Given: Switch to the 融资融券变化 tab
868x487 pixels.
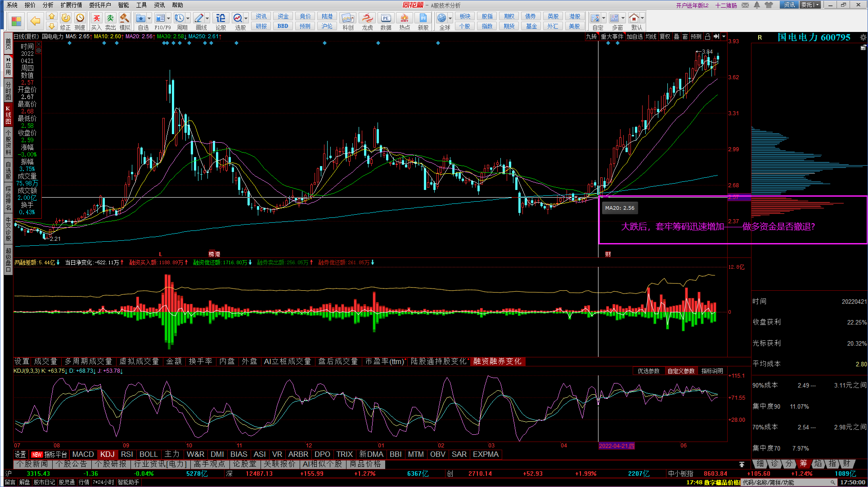Looking at the screenshot, I should 497,361.
